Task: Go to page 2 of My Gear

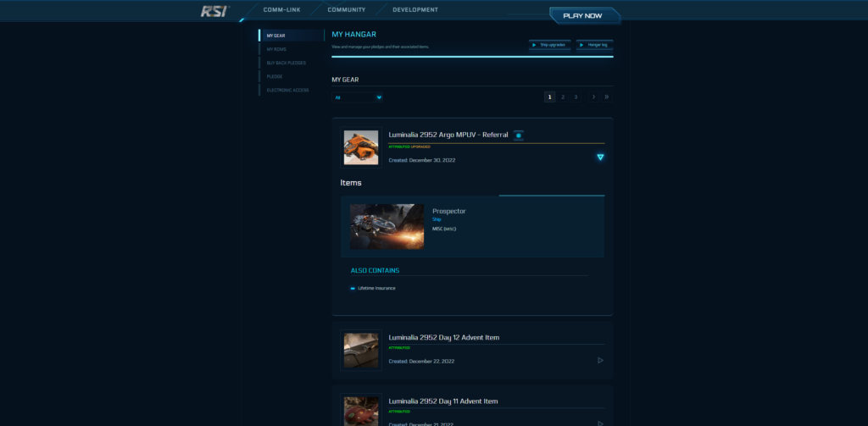Action: 563,97
